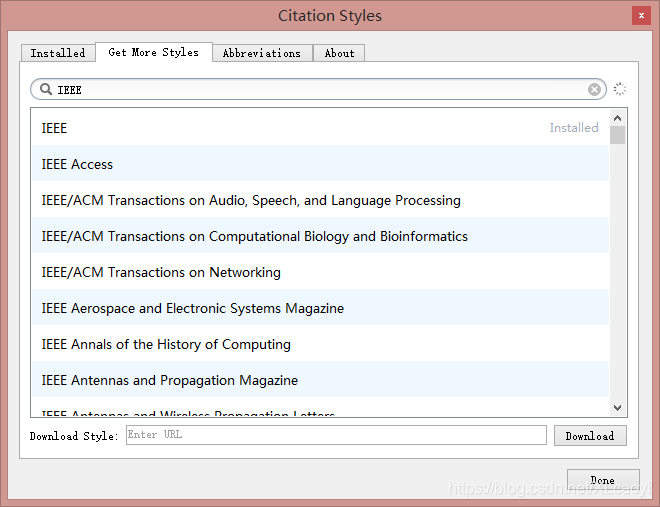This screenshot has width=660, height=507.
Task: Clear the IEEE search text
Action: click(594, 89)
